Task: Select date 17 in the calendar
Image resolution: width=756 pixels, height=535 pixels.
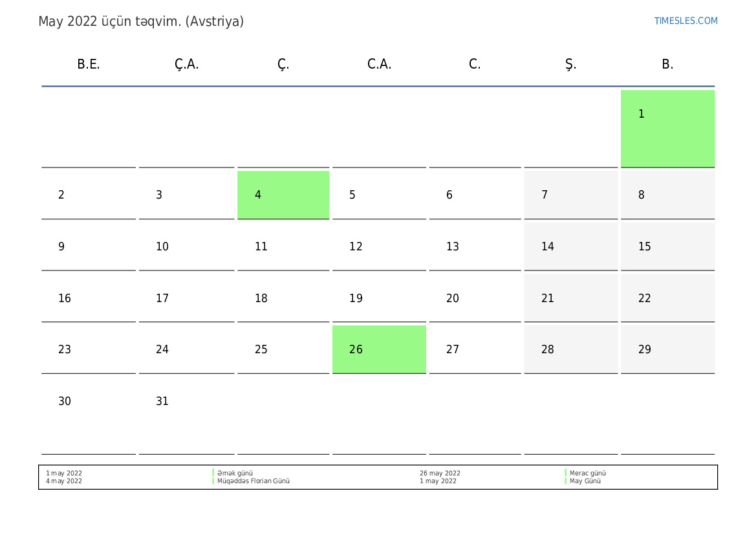Action: [x=187, y=298]
